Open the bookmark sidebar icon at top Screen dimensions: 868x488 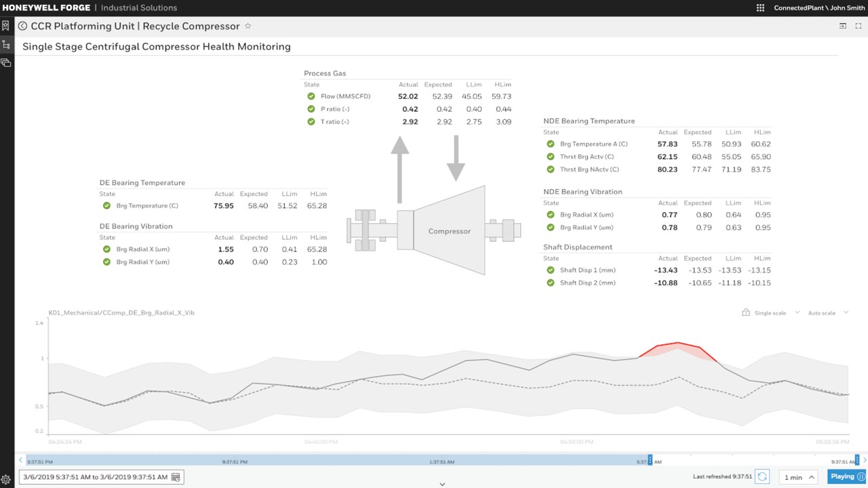click(x=5, y=26)
